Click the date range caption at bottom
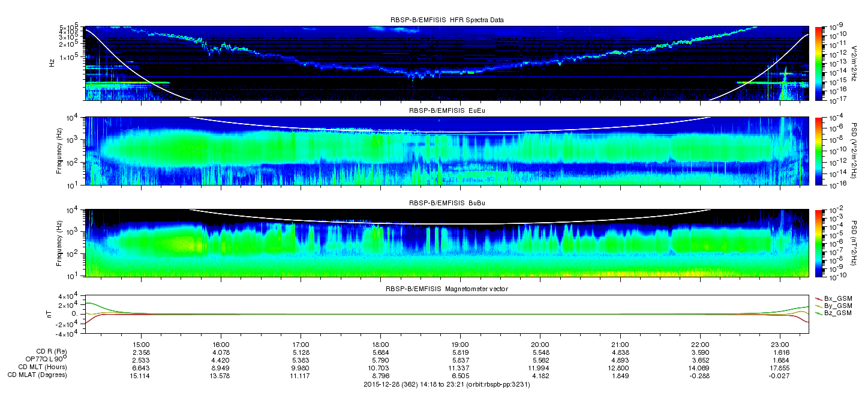Screen dimensions: 868x395 point(446,384)
